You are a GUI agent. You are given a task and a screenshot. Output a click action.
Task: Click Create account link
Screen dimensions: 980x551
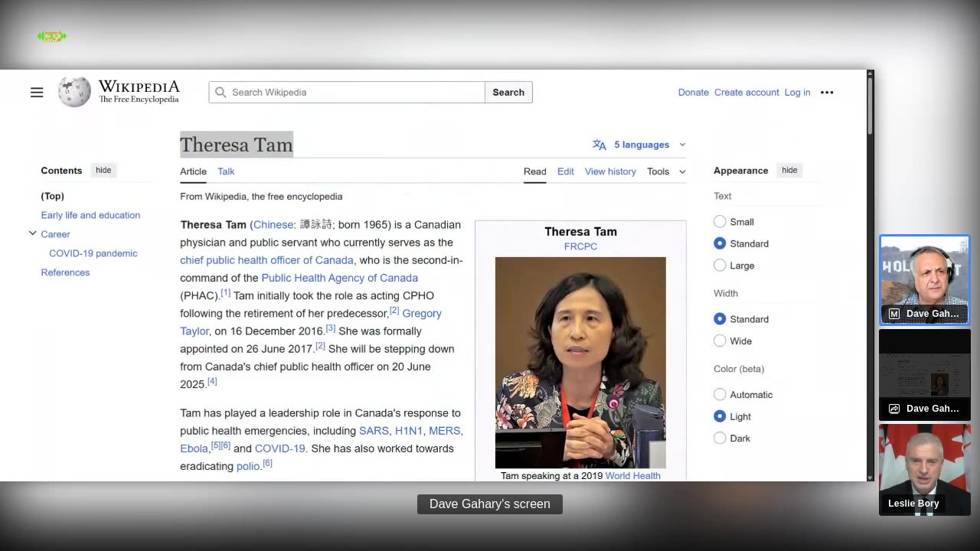746,93
